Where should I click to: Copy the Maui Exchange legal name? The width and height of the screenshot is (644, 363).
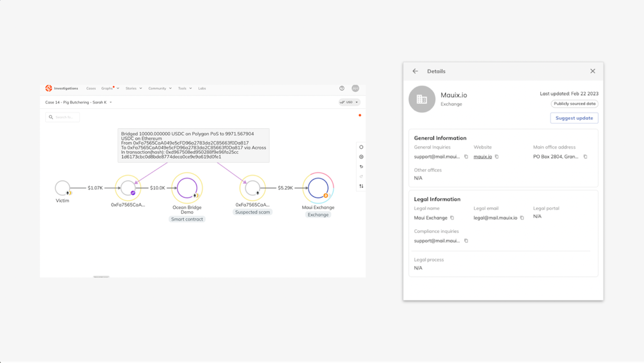coord(452,218)
